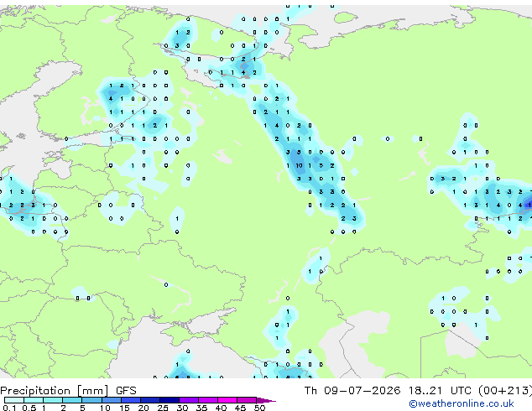Pick the 20–25 mm legend color swatch
Screen dimensions: 532x411
pyautogui.click(x=150, y=400)
